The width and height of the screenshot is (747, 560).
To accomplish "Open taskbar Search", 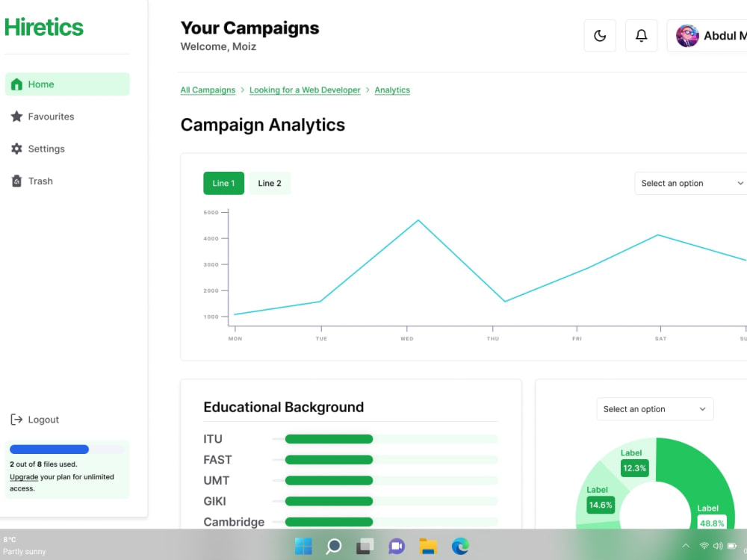I will (x=333, y=546).
